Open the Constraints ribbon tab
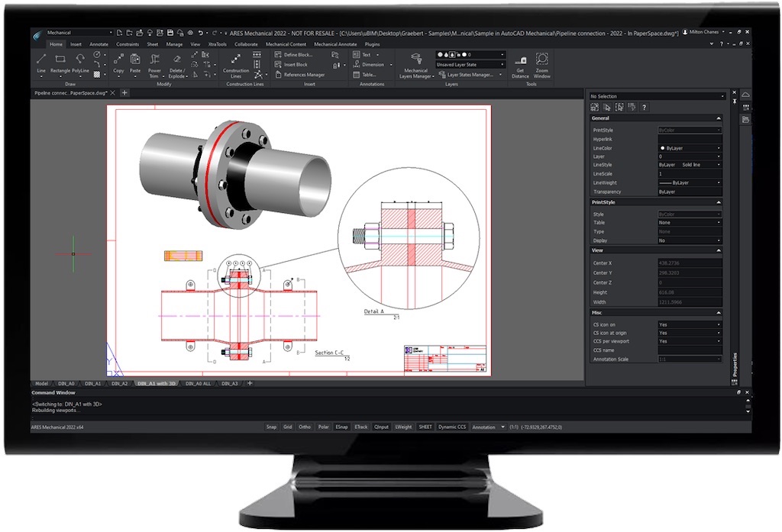The width and height of the screenshot is (782, 532). coord(128,44)
